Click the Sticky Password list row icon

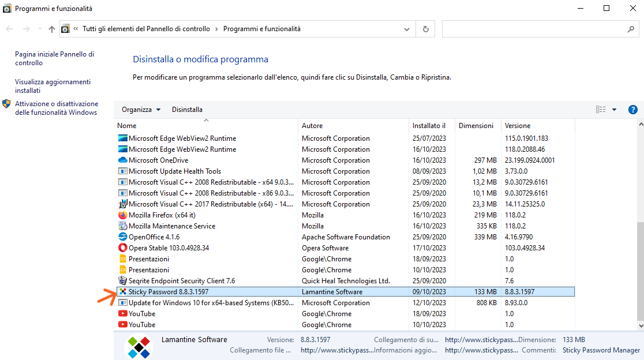tap(122, 292)
